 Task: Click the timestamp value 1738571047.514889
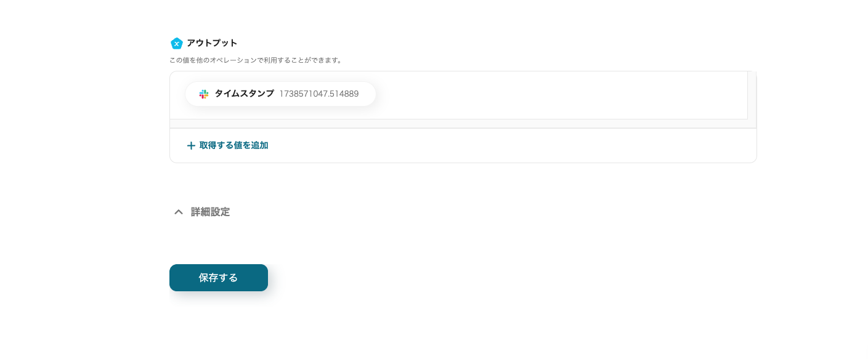(319, 94)
